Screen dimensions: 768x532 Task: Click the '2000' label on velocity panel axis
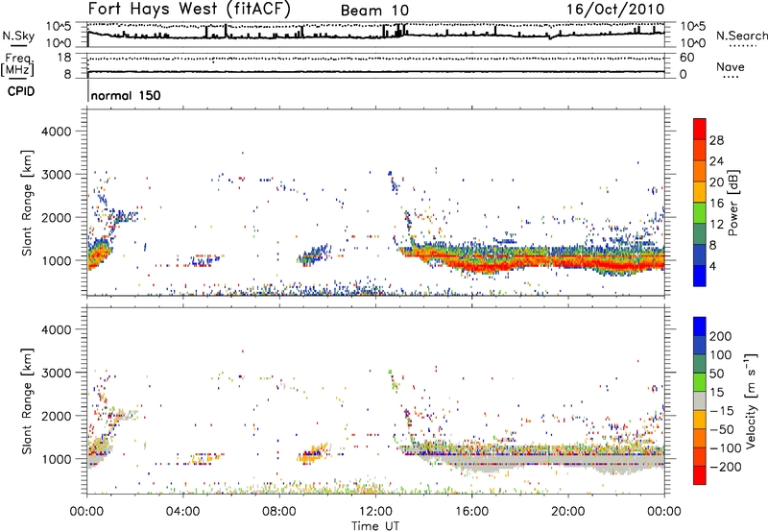(56, 416)
